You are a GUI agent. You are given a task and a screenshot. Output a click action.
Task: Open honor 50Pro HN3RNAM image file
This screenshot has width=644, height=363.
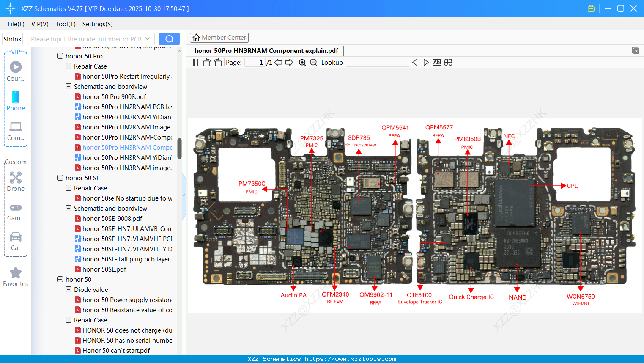pos(123,168)
